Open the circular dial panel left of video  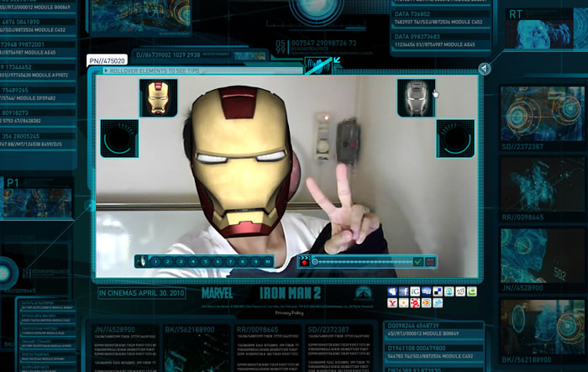tap(119, 139)
